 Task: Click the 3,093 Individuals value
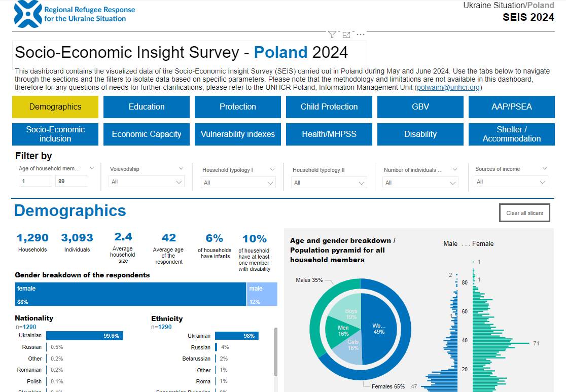pyautogui.click(x=77, y=237)
